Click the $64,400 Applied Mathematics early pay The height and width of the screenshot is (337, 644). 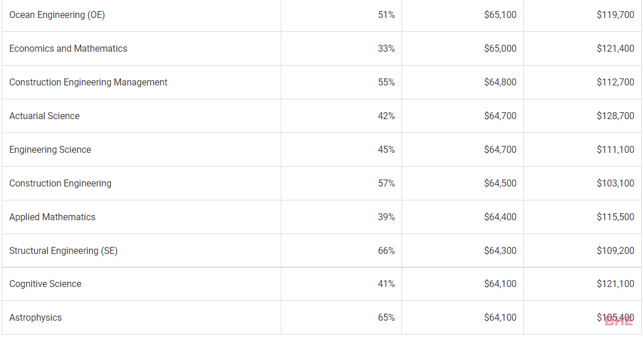click(500, 217)
